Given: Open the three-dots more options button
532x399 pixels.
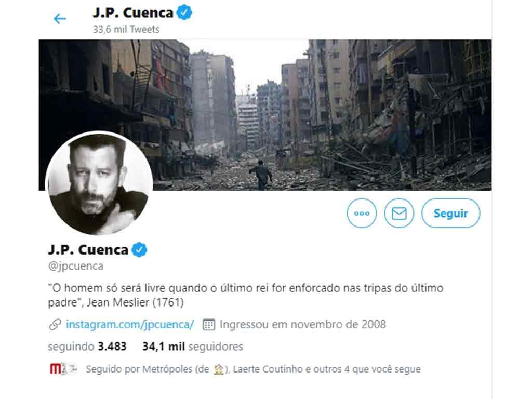Looking at the screenshot, I should coord(362,213).
